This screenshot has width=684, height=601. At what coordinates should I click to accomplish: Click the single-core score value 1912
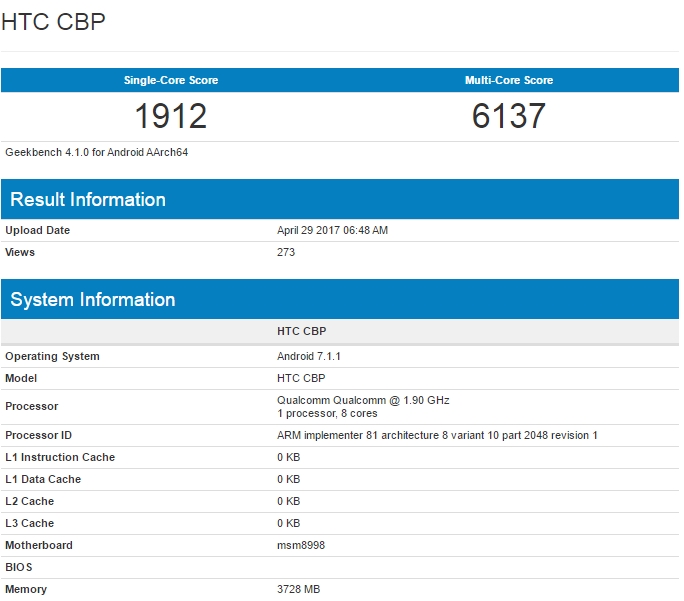click(x=170, y=116)
